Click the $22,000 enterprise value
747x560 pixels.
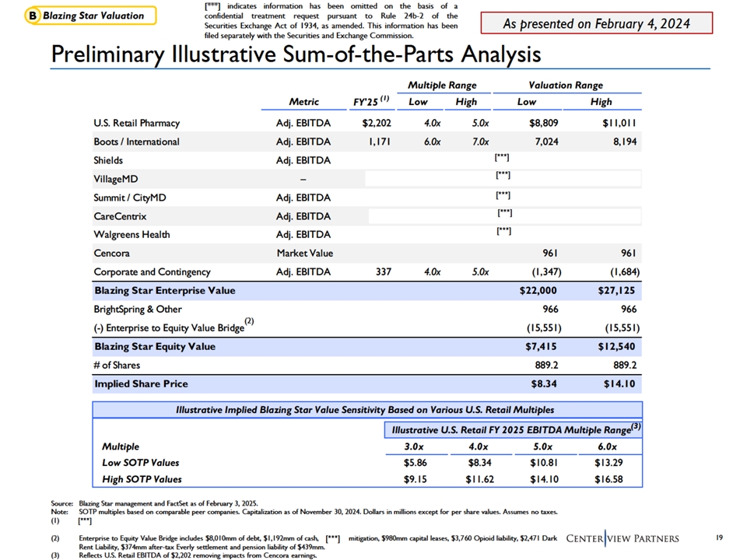coord(538,290)
